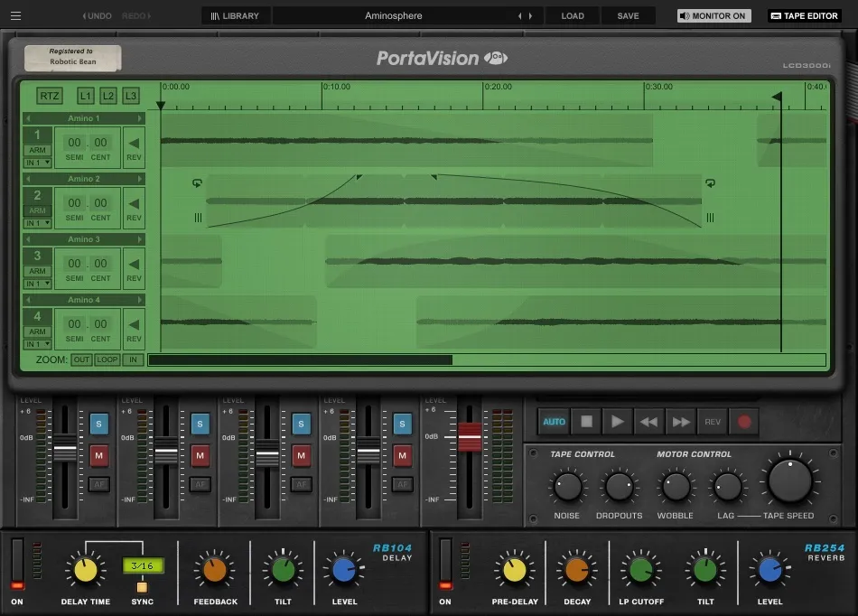Toggle transport REV playback button
Image resolution: width=858 pixels, height=616 pixels.
713,422
